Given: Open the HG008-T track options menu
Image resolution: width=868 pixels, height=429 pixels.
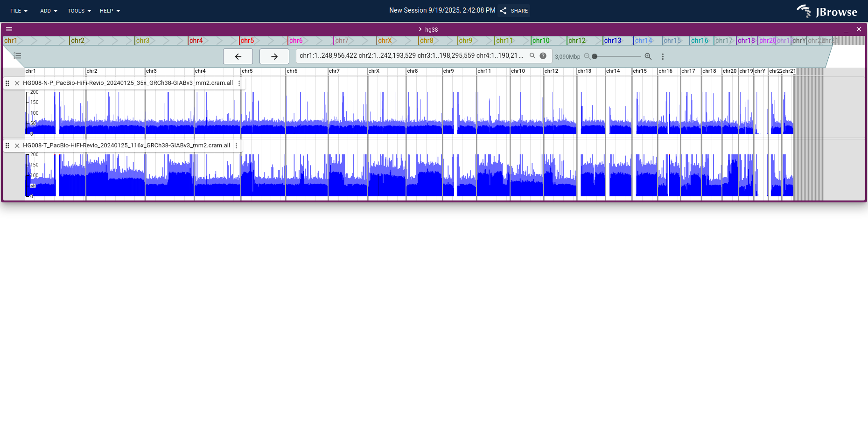Looking at the screenshot, I should (x=237, y=145).
